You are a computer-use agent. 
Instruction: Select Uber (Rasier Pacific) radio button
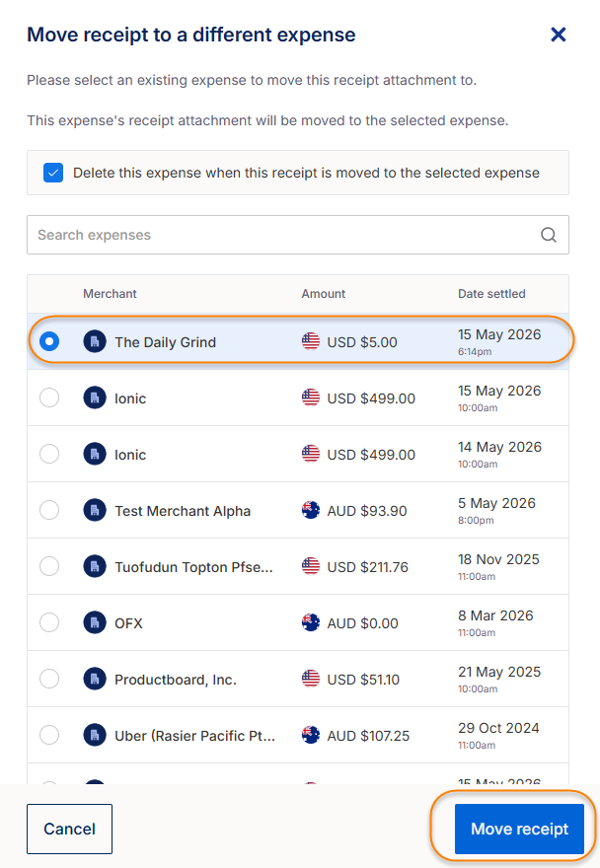pos(49,735)
